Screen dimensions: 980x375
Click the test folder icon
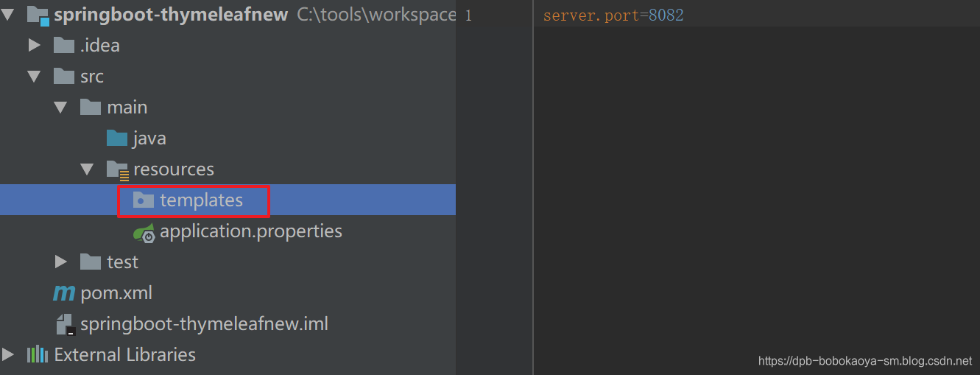91,262
